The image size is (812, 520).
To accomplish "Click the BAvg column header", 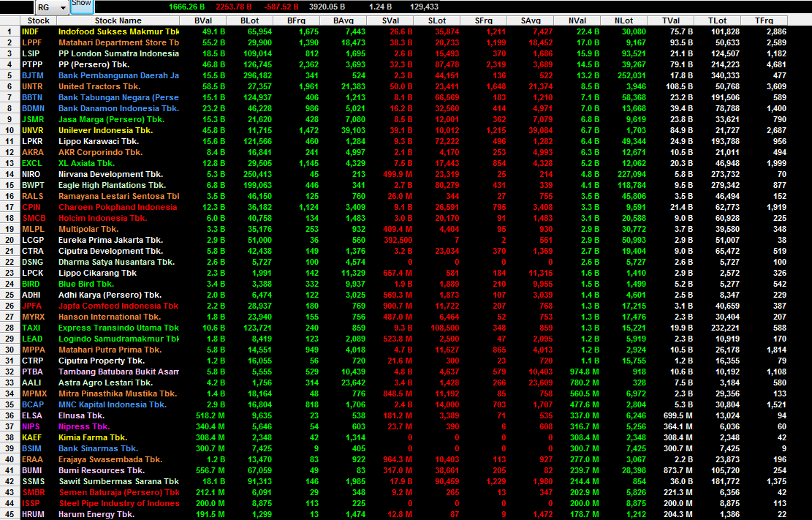I will [344, 20].
